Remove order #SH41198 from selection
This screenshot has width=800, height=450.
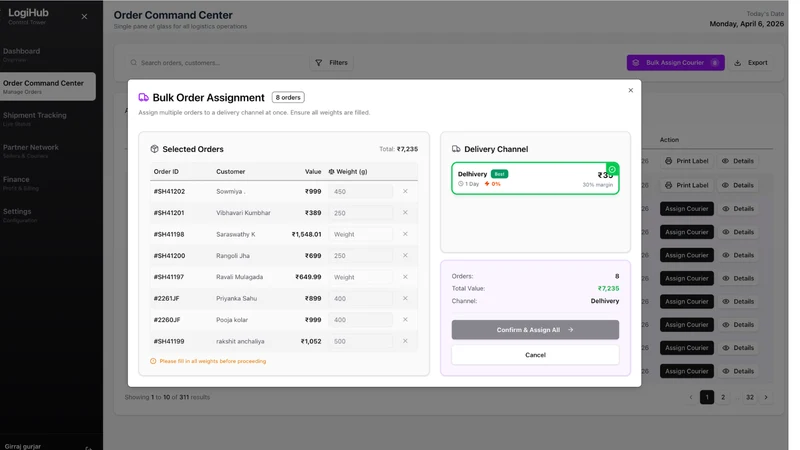tap(405, 234)
